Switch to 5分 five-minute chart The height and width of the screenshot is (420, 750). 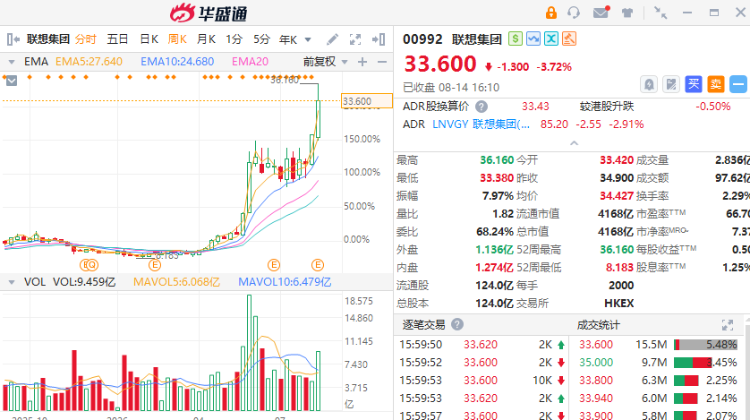click(x=262, y=39)
